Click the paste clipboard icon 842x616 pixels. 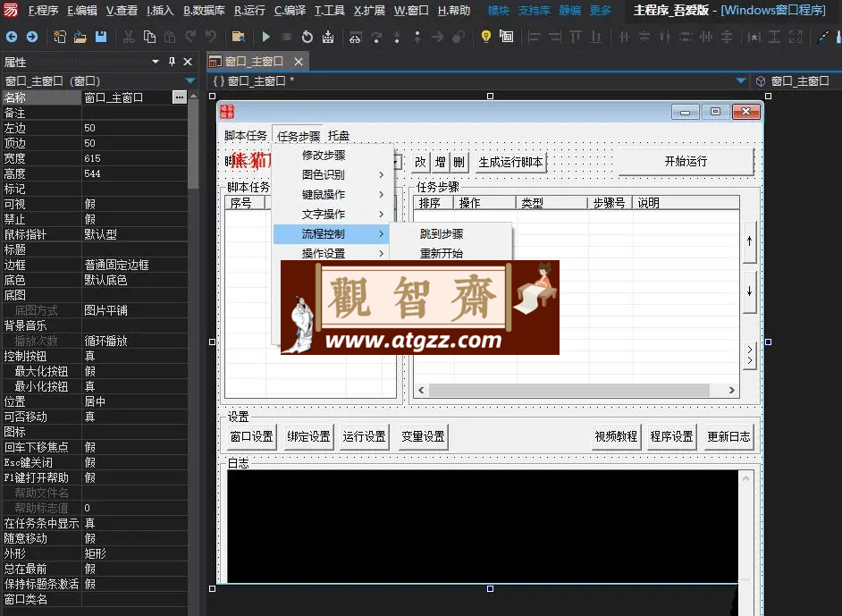point(170,37)
